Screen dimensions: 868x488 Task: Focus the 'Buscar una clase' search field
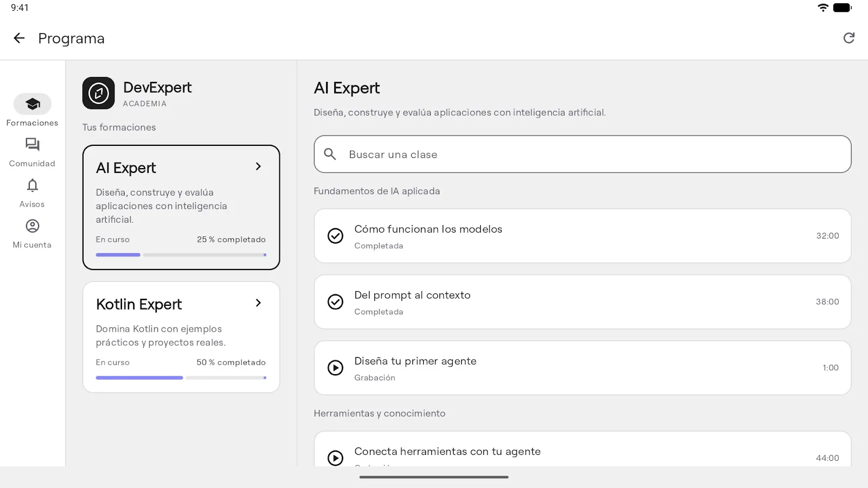(x=582, y=154)
